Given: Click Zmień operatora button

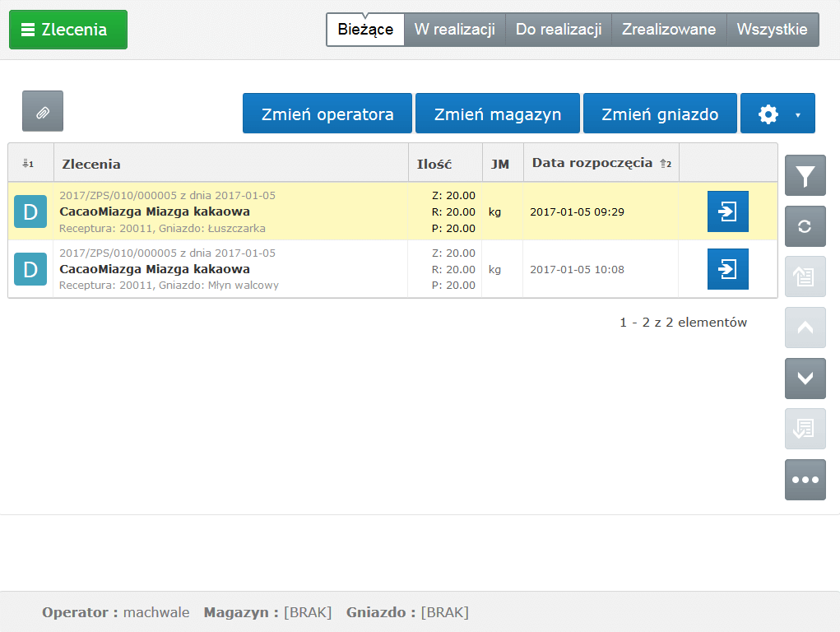Looking at the screenshot, I should pos(327,114).
